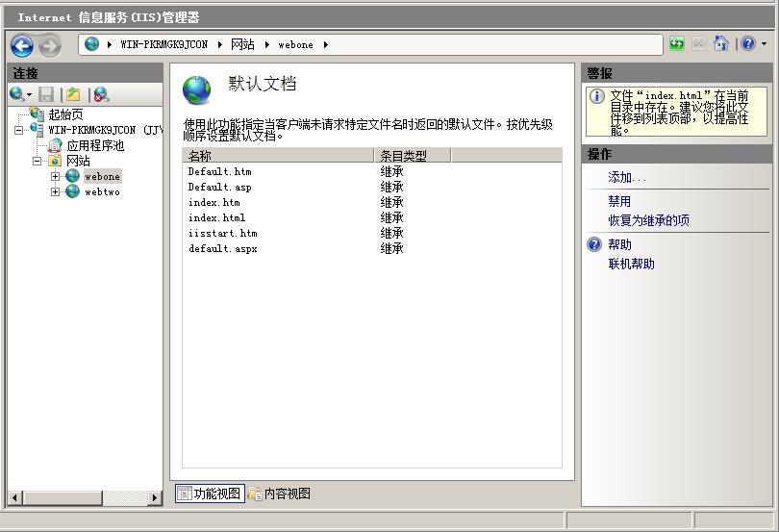Select webtwo site in tree
779x532 pixels.
(x=102, y=191)
